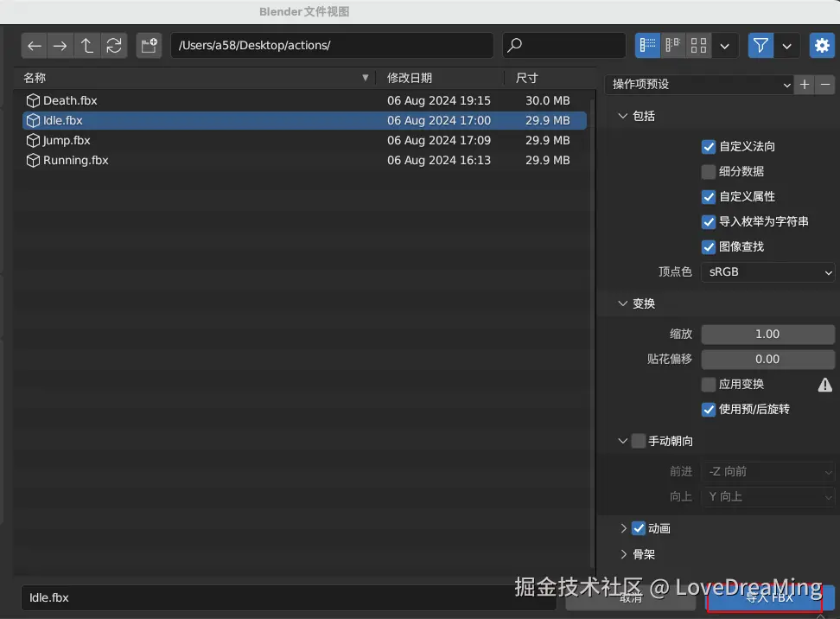The height and width of the screenshot is (619, 840).
Task: Click the search magnifier field
Action: click(564, 46)
